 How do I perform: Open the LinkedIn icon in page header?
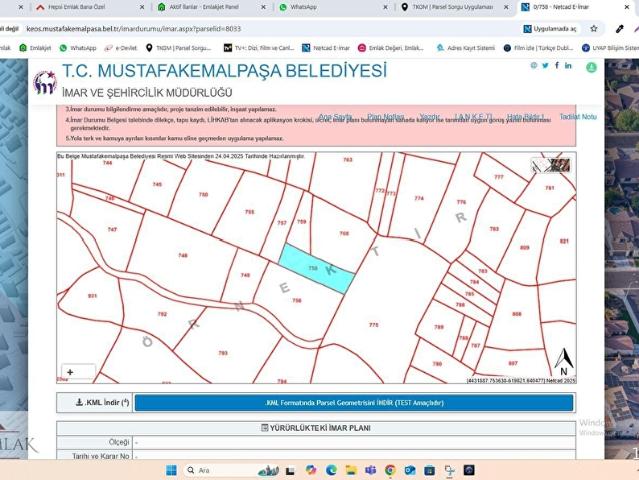tap(567, 66)
